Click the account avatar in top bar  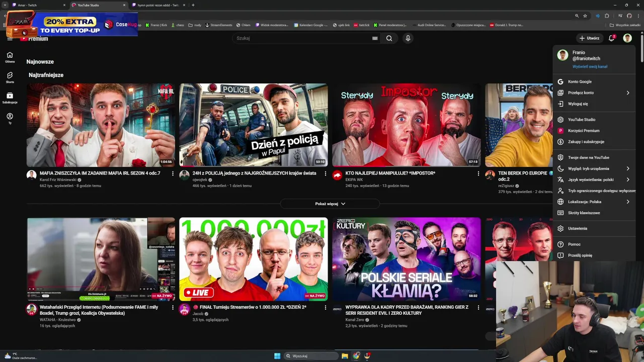[x=627, y=38]
